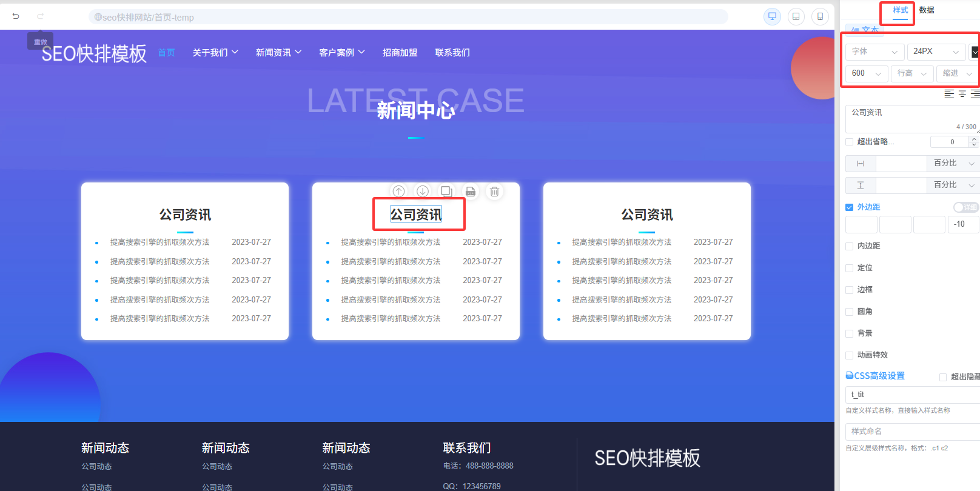The height and width of the screenshot is (491, 980).
Task: Click the black text color swatch
Action: click(975, 52)
